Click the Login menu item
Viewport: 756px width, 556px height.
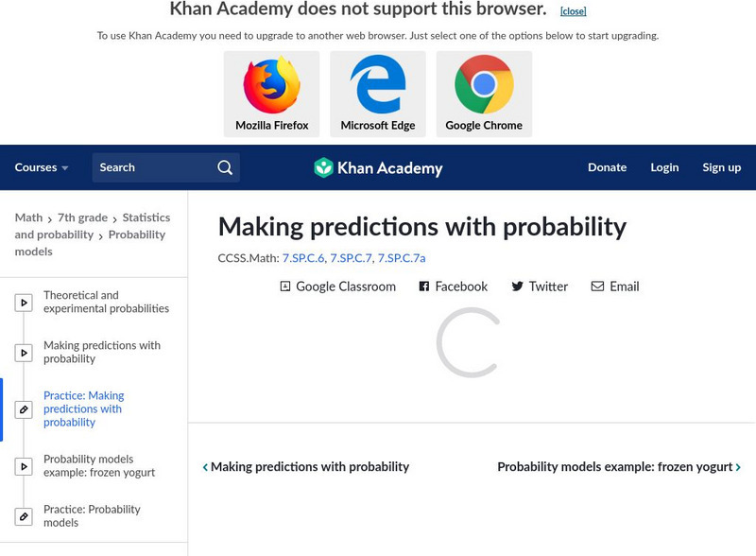click(x=664, y=167)
